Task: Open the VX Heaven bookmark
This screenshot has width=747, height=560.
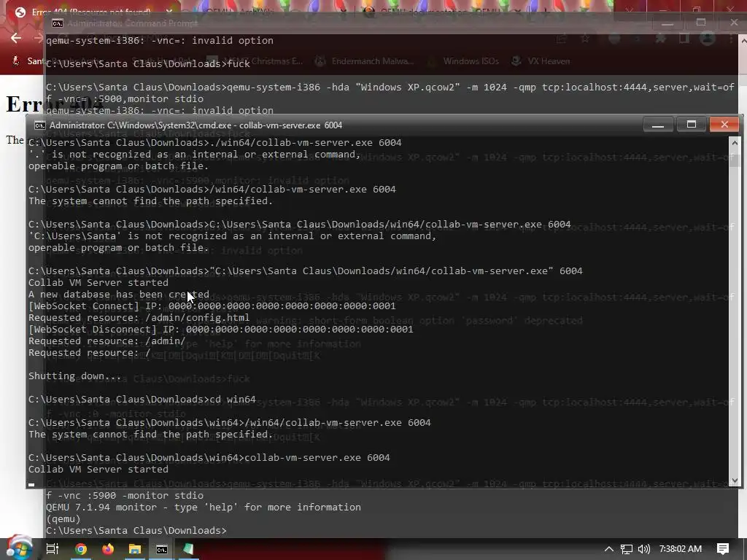Action: [x=541, y=61]
